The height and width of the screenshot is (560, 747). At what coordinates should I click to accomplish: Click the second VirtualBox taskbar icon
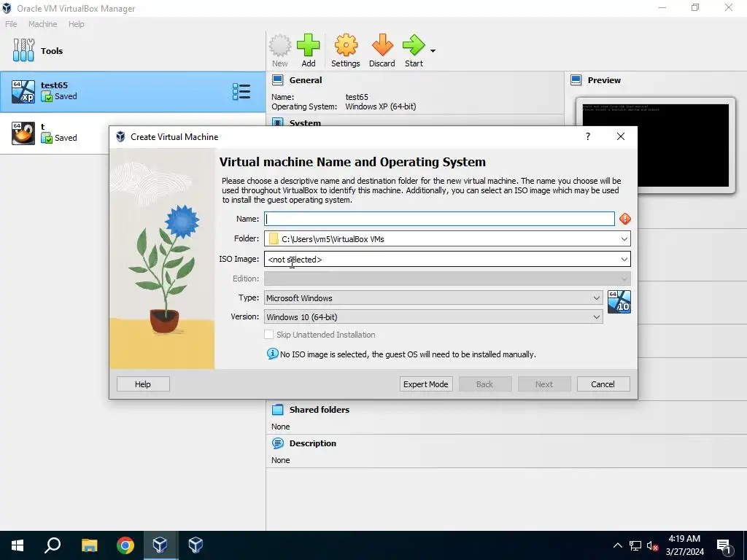[x=196, y=545]
